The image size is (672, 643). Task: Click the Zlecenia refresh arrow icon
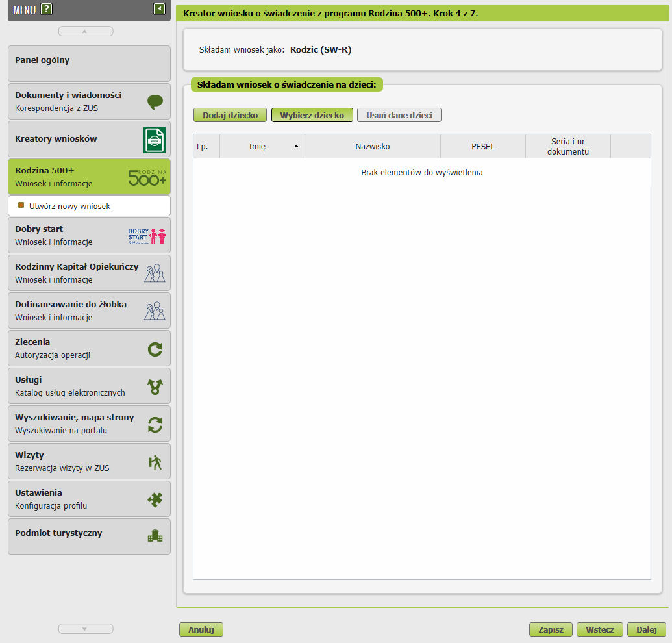pyautogui.click(x=155, y=349)
